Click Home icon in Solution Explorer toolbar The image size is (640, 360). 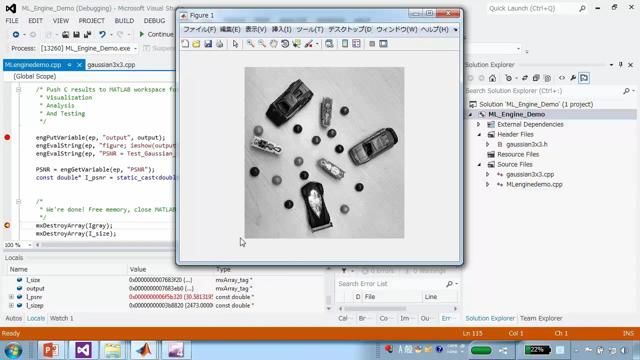tap(493, 78)
